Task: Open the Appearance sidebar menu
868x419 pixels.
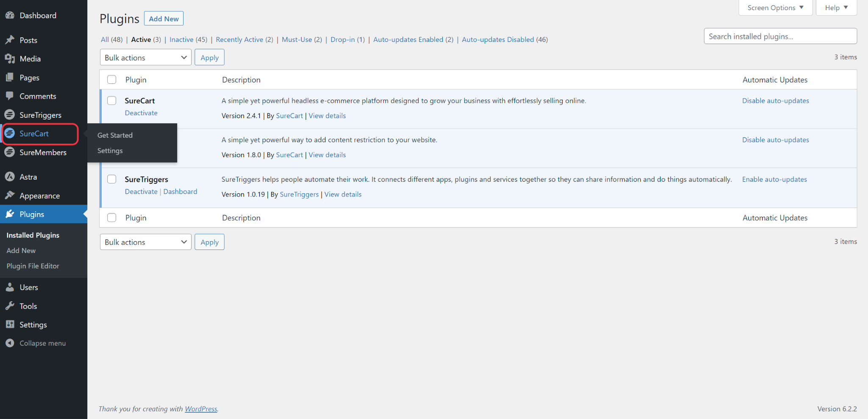Action: click(x=40, y=196)
